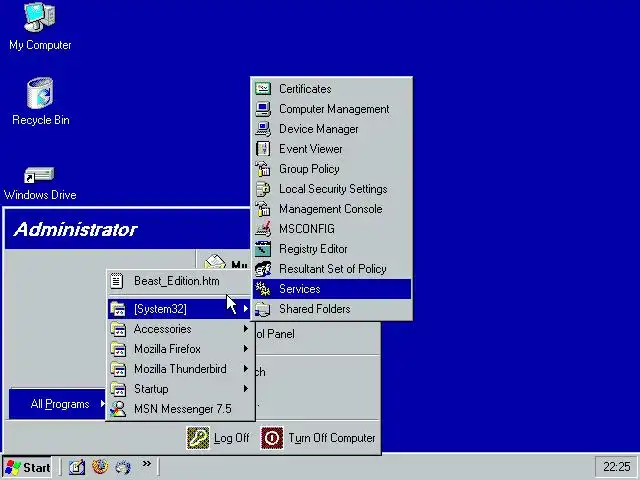Click the Device Manager icon
This screenshot has height=480, width=640.
click(x=263, y=129)
